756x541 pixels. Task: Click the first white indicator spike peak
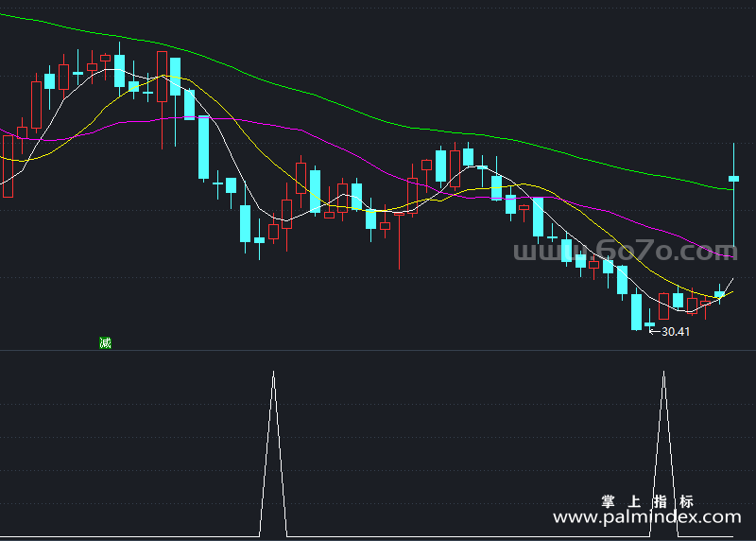[273, 374]
